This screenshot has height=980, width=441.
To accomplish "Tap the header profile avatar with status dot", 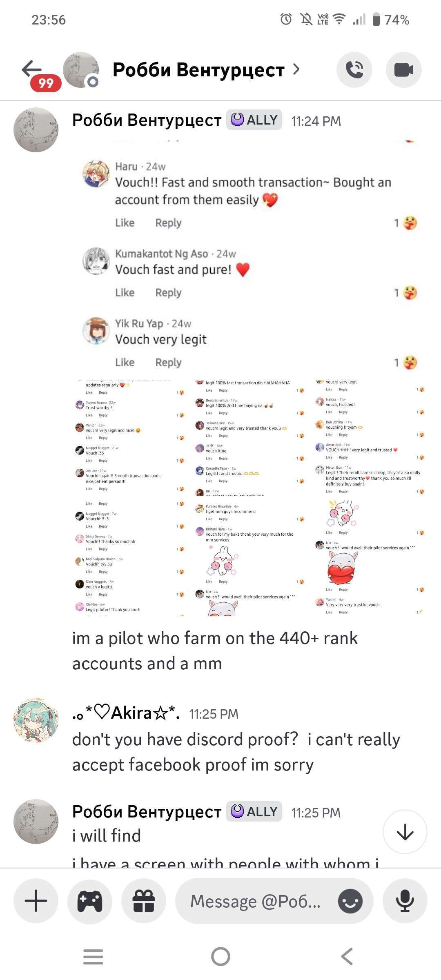I will coord(81,70).
